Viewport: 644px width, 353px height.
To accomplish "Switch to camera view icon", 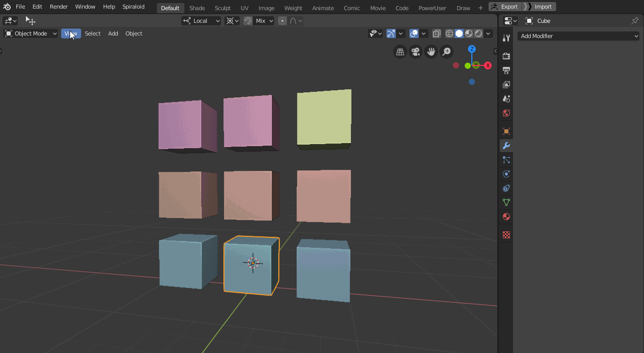I will click(x=416, y=52).
